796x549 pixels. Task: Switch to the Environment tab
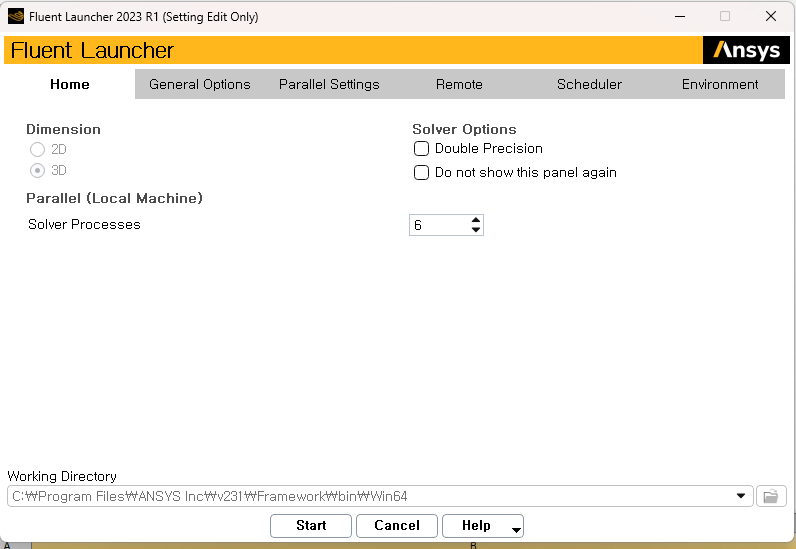[x=719, y=84]
